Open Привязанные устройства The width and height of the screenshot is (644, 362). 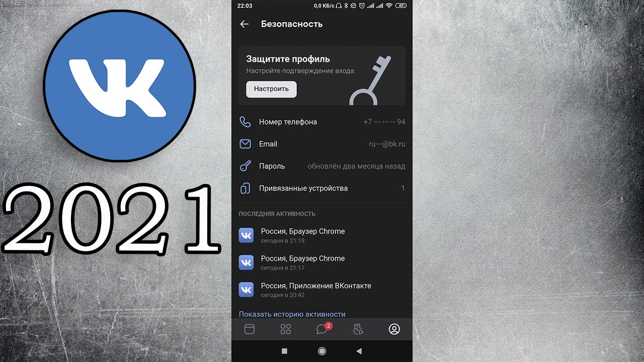point(322,188)
